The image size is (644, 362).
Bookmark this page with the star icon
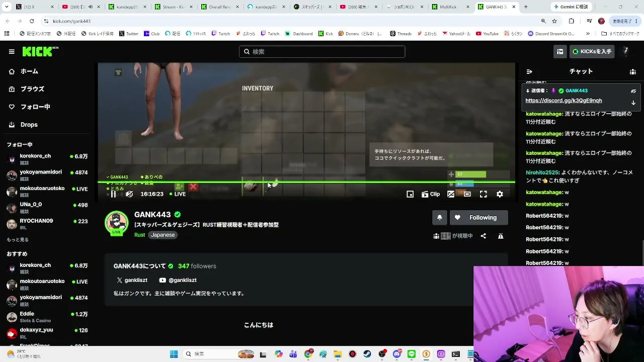(554, 21)
